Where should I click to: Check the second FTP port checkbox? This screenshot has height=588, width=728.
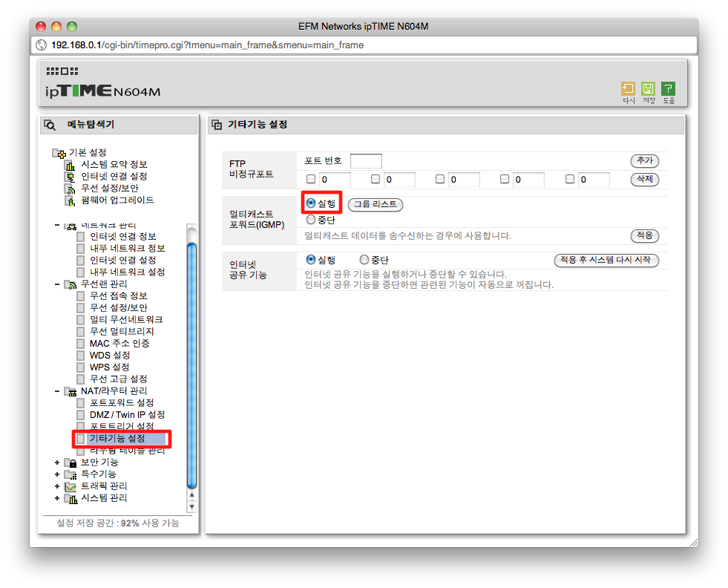tap(376, 179)
